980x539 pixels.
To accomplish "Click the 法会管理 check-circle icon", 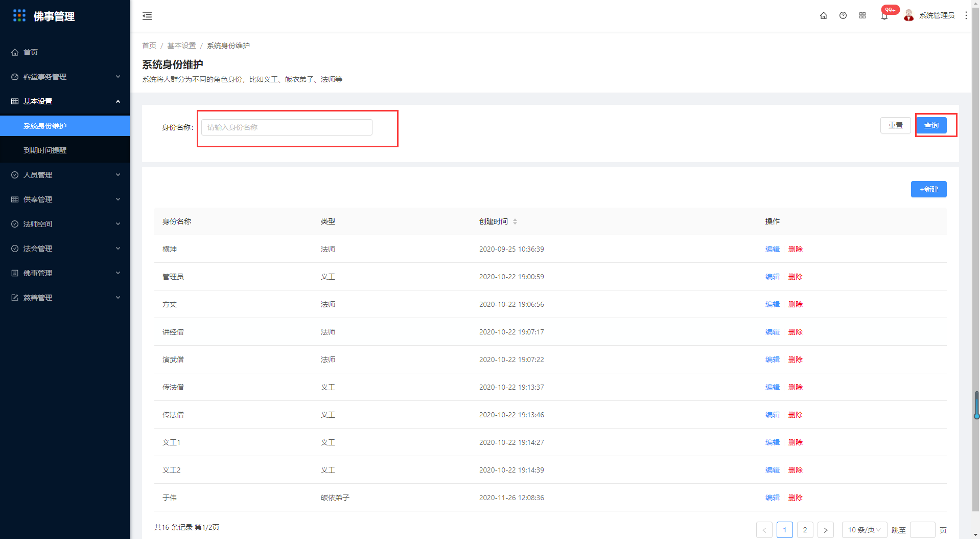I will [15, 249].
